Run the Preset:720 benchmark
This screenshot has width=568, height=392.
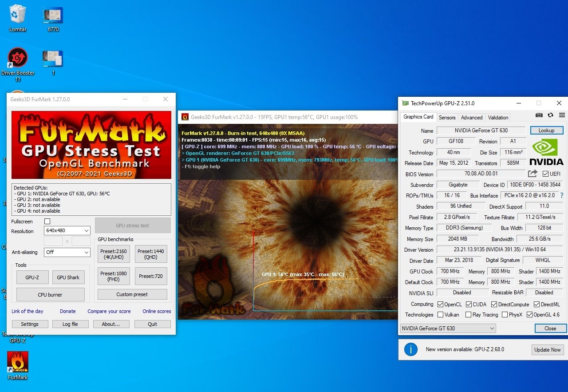coord(151,276)
